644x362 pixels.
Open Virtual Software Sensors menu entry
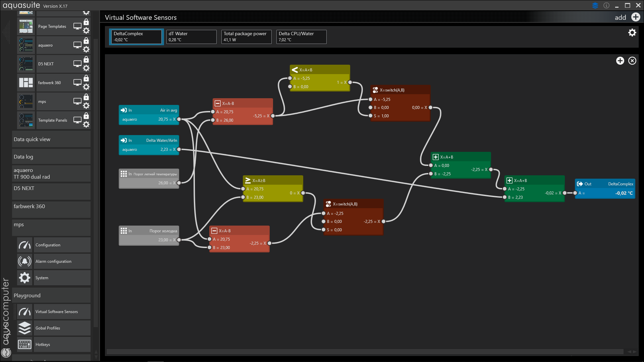click(57, 312)
